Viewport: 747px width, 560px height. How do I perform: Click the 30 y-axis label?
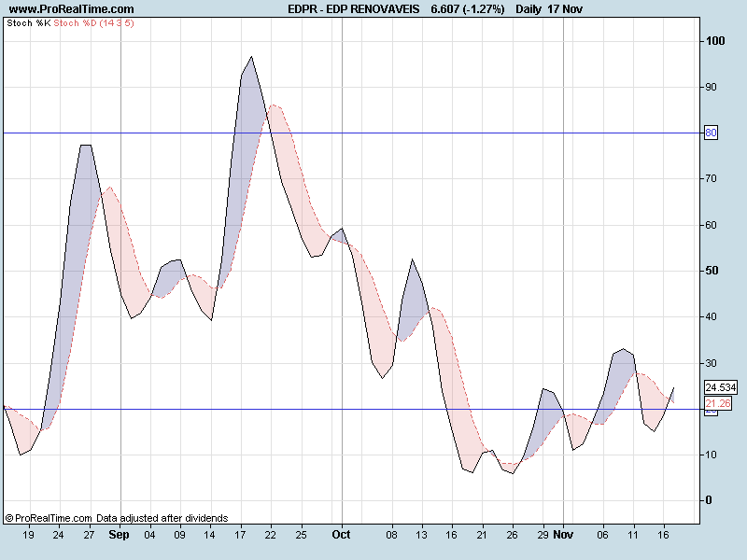[x=711, y=363]
